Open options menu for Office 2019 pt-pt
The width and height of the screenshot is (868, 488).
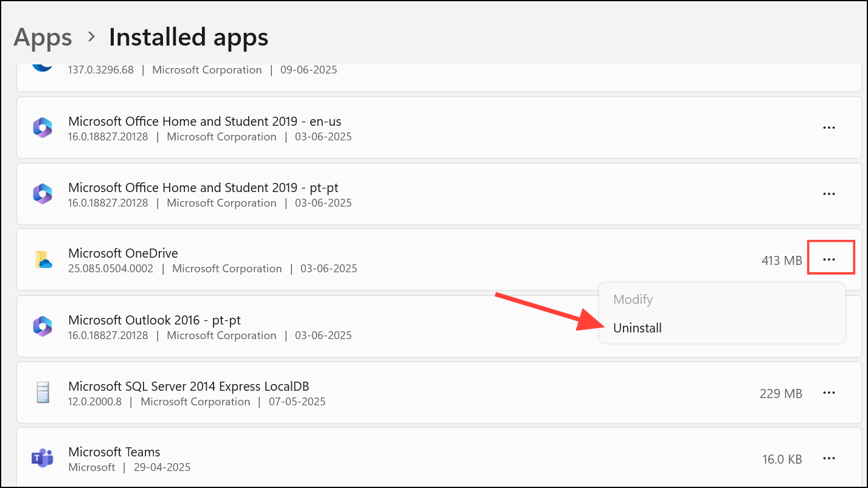click(x=828, y=194)
